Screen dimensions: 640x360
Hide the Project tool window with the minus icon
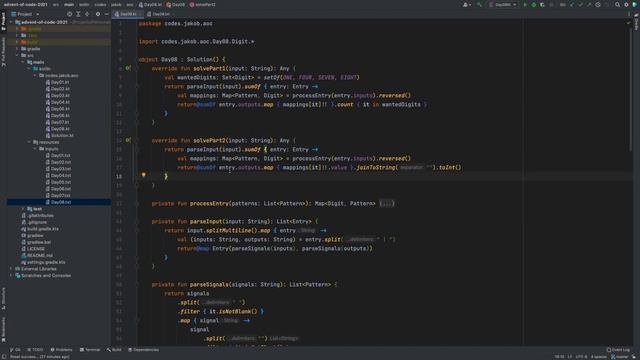tap(107, 14)
